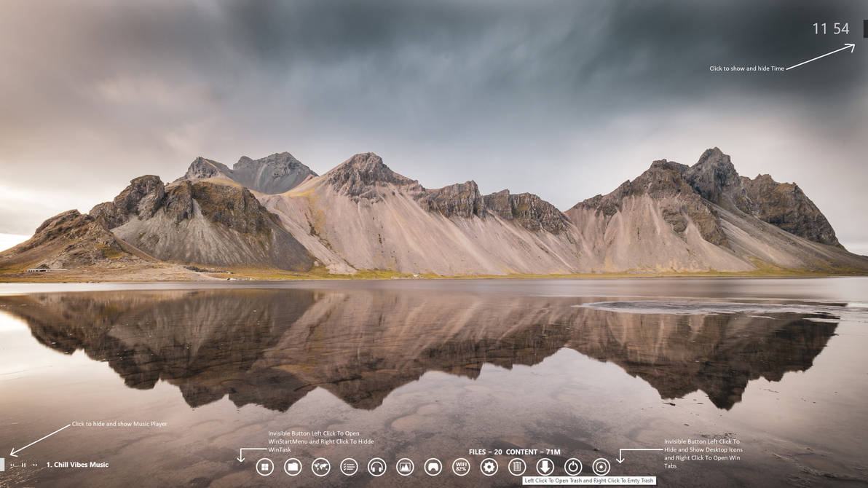This screenshot has height=488, width=868.
Task: Skip to the next track
Action: point(33,464)
